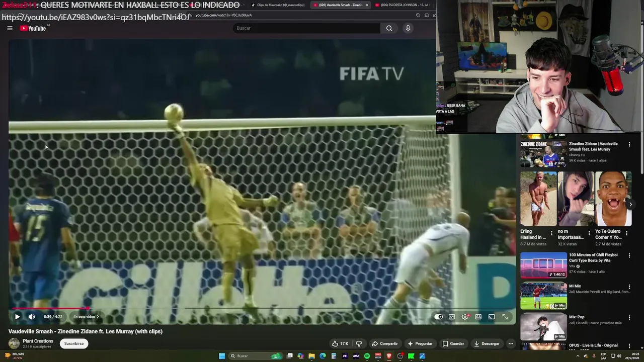This screenshot has height=362, width=644.
Task: Open options for 'OPUS - Live Is Life' item
Action: pos(629,346)
